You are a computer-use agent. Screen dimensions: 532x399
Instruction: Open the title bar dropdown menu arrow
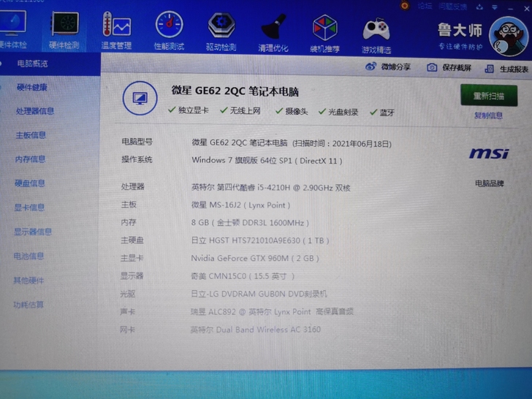[x=495, y=7]
